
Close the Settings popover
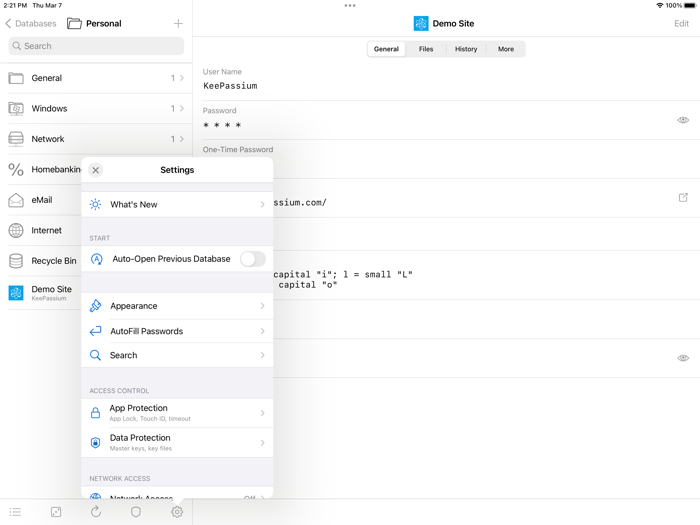pos(96,170)
